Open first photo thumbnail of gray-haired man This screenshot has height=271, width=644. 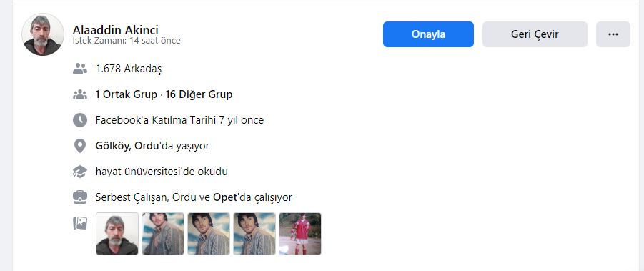coord(117,234)
